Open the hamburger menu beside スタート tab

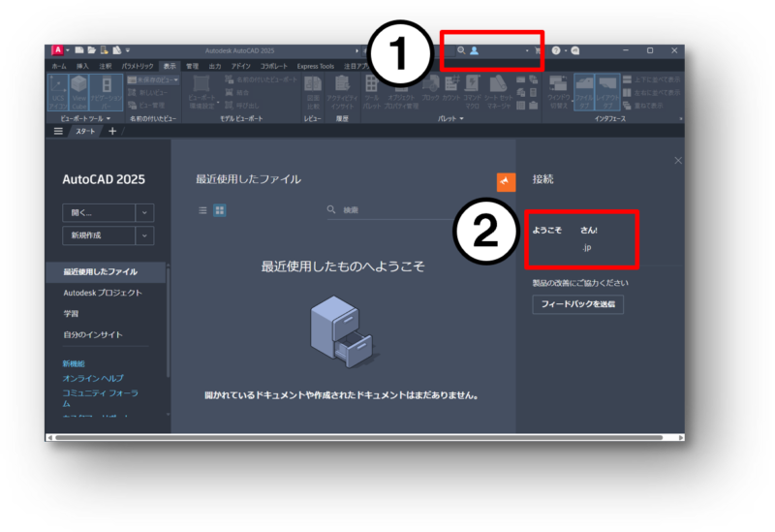click(x=58, y=131)
